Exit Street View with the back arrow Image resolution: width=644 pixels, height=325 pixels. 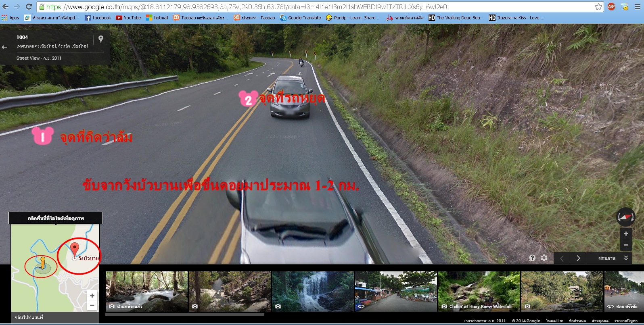pyautogui.click(x=5, y=47)
